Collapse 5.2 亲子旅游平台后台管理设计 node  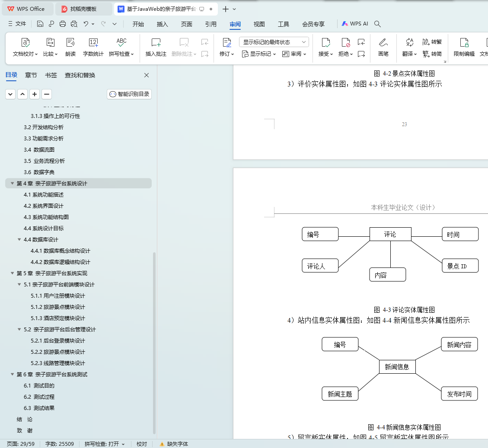click(19, 329)
